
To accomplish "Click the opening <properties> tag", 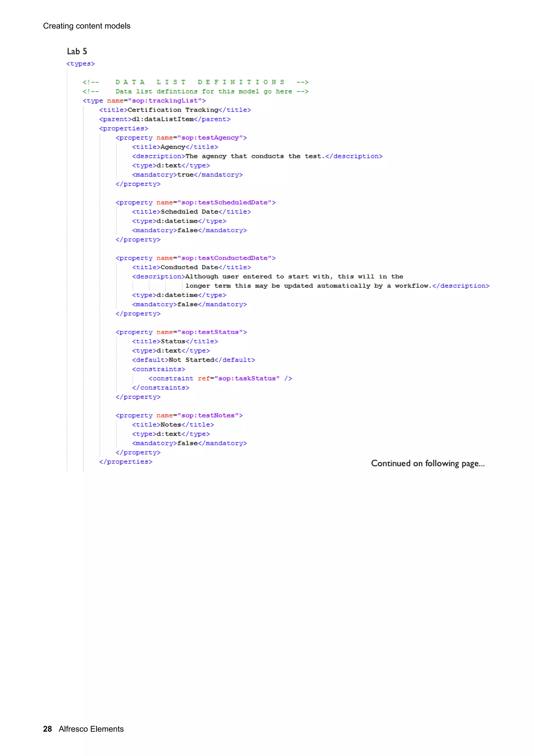I will [x=124, y=128].
